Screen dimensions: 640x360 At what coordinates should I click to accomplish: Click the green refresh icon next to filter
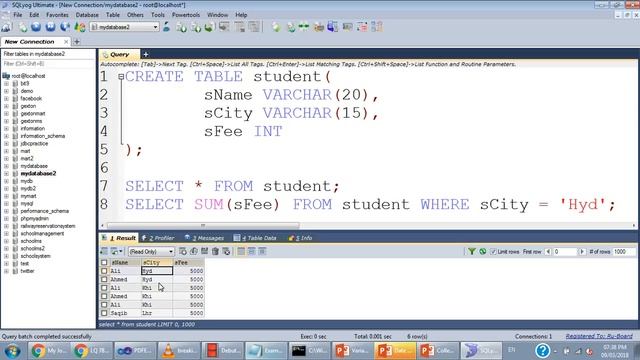click(x=482, y=251)
